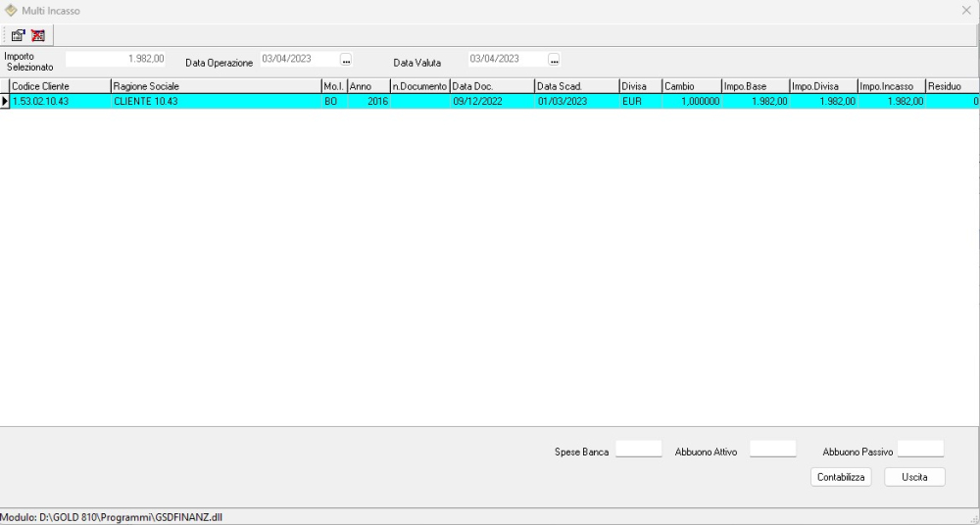Click the Data Scad. column header
Screen dimensions: 980x525
(x=575, y=86)
